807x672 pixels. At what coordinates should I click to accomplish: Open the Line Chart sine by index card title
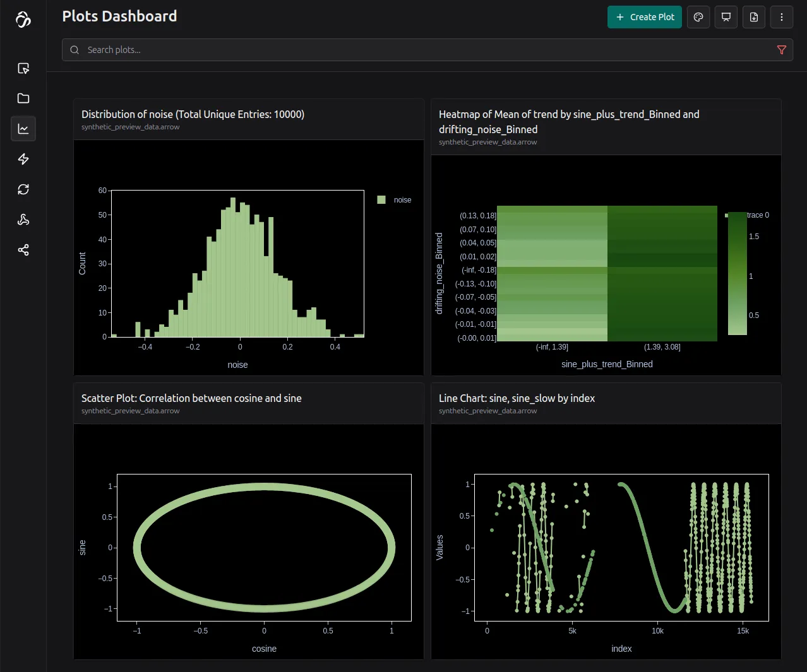[517, 398]
